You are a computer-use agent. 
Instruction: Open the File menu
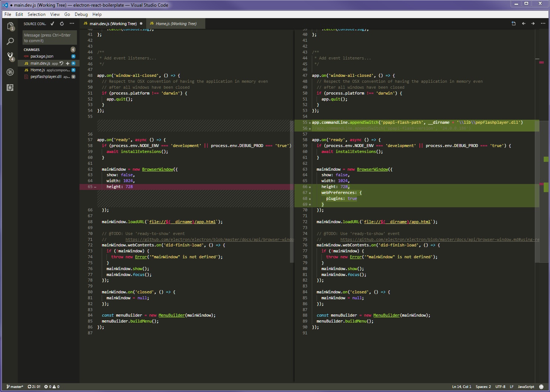tap(8, 14)
